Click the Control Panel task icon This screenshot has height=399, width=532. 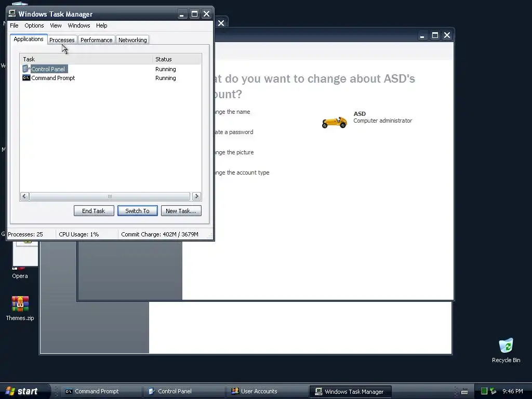pos(26,69)
